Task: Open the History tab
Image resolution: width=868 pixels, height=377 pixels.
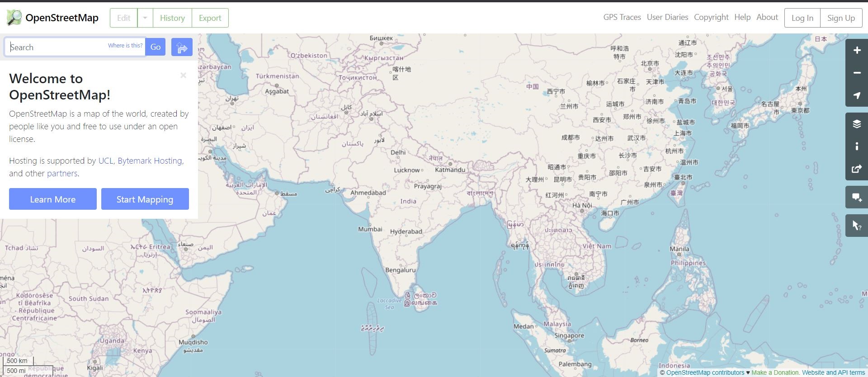Action: [172, 18]
